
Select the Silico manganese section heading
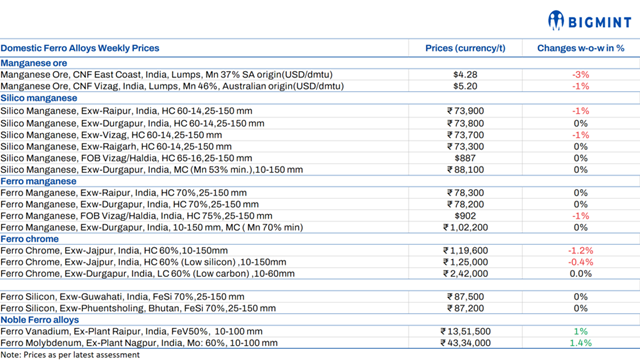[39, 98]
